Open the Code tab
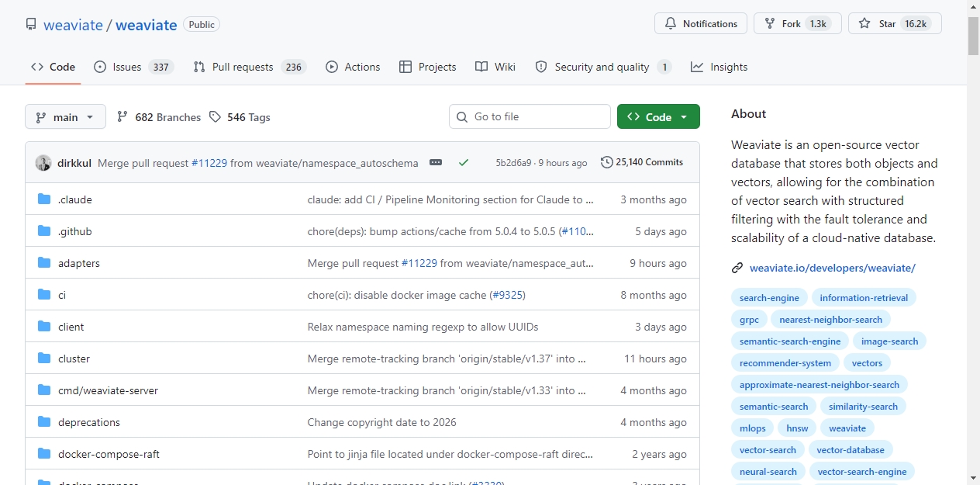980x485 pixels. pyautogui.click(x=53, y=67)
